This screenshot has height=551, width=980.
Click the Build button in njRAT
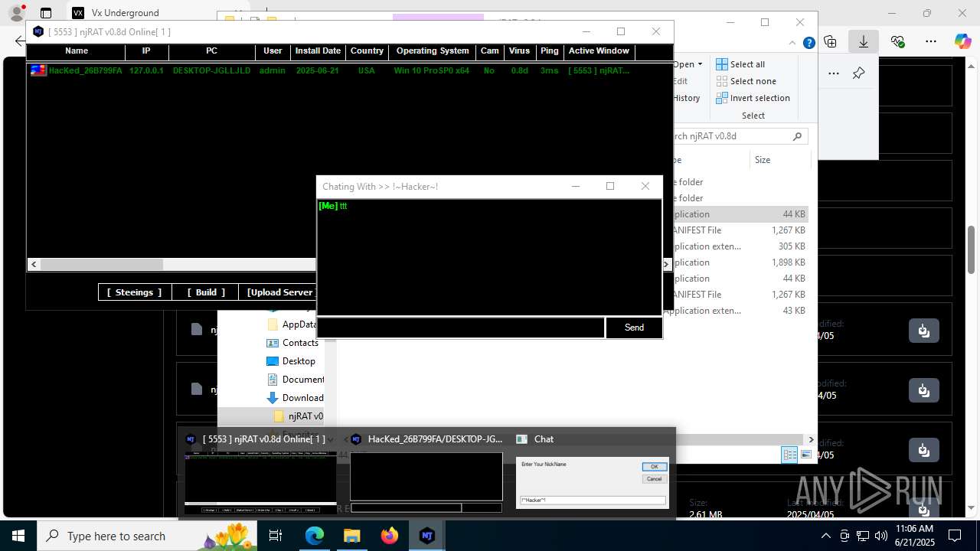click(206, 292)
